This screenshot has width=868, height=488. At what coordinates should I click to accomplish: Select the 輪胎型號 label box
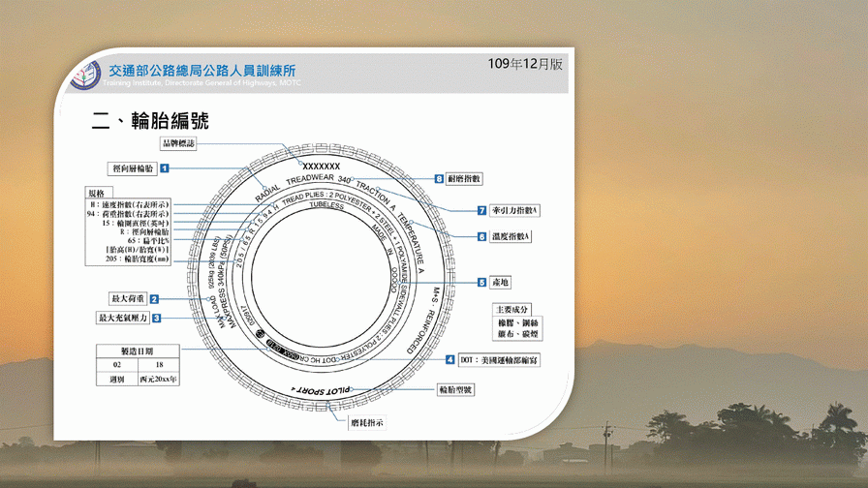tap(454, 390)
